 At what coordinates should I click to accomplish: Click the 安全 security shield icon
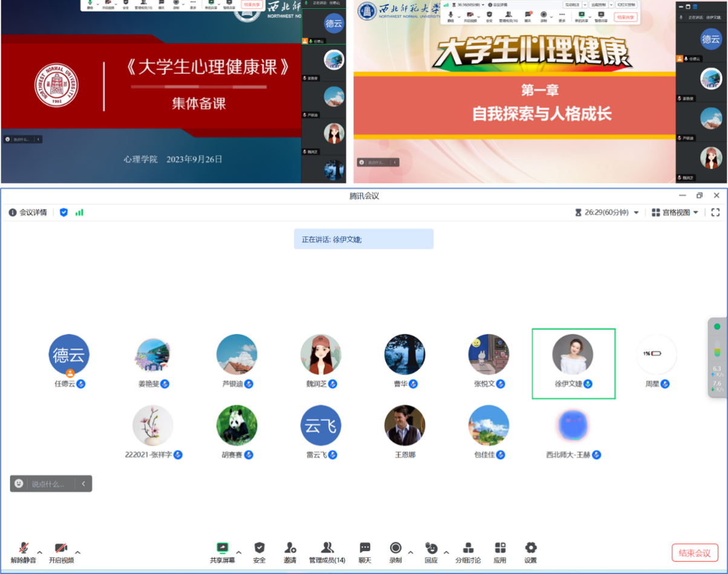point(259,549)
